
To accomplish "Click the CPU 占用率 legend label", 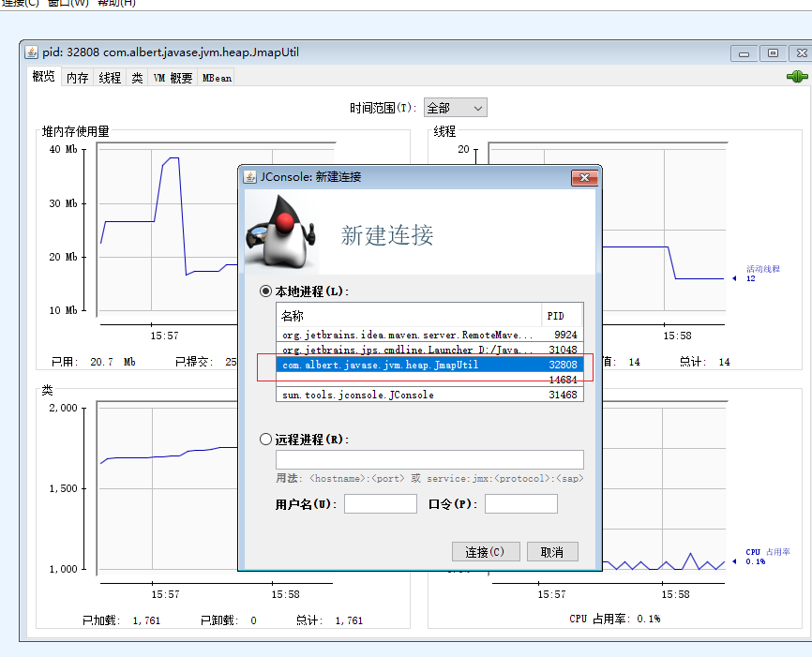I will (x=768, y=552).
